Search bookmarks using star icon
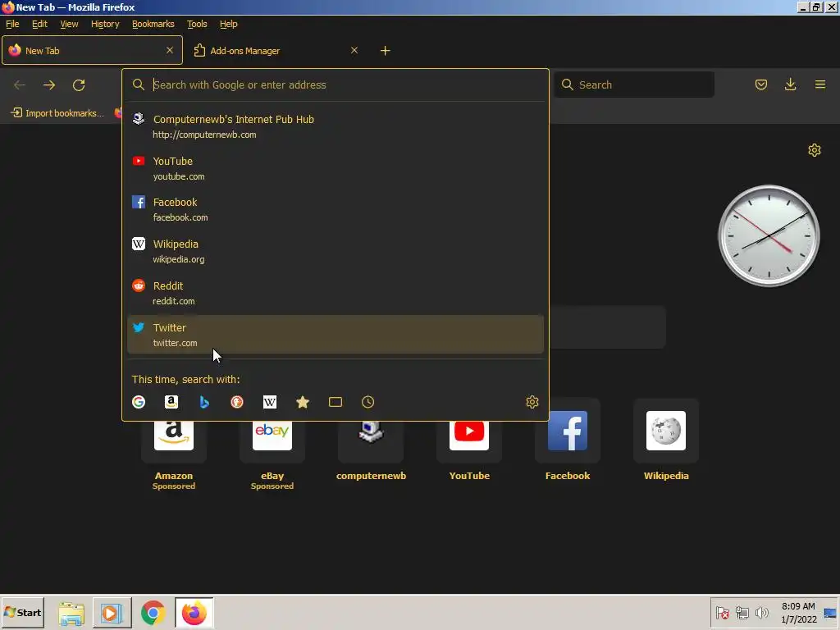This screenshot has width=840, height=630. (303, 402)
